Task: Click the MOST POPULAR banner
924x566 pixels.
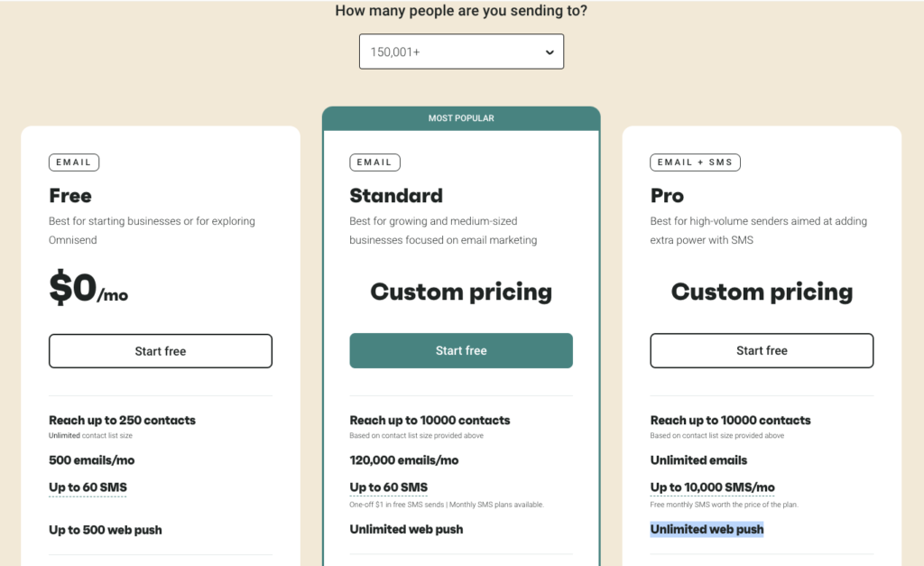Action: (x=461, y=118)
